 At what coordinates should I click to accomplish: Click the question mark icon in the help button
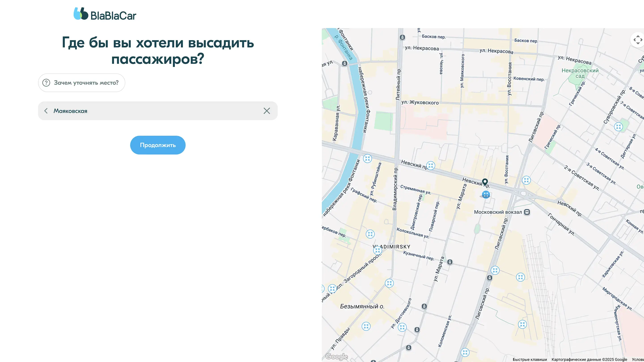[x=46, y=83]
